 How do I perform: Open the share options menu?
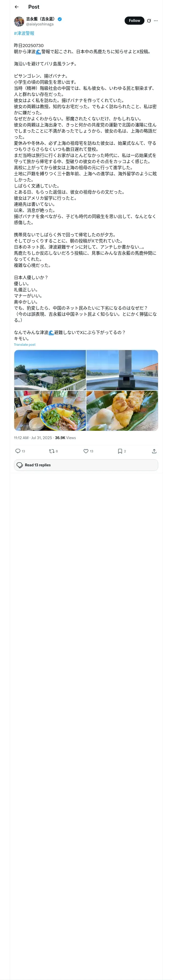(154, 451)
